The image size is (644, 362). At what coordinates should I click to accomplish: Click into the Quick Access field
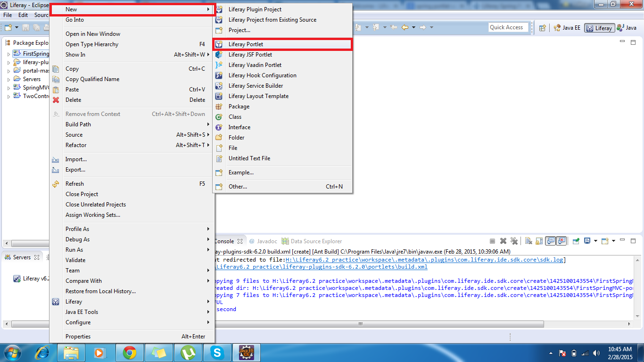[x=508, y=27]
